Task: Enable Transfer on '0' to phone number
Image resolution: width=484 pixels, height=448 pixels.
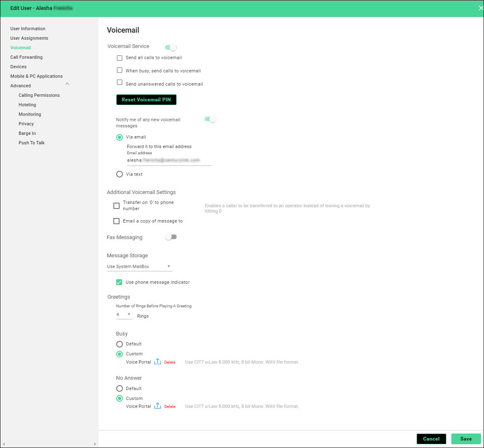Action: [x=117, y=206]
